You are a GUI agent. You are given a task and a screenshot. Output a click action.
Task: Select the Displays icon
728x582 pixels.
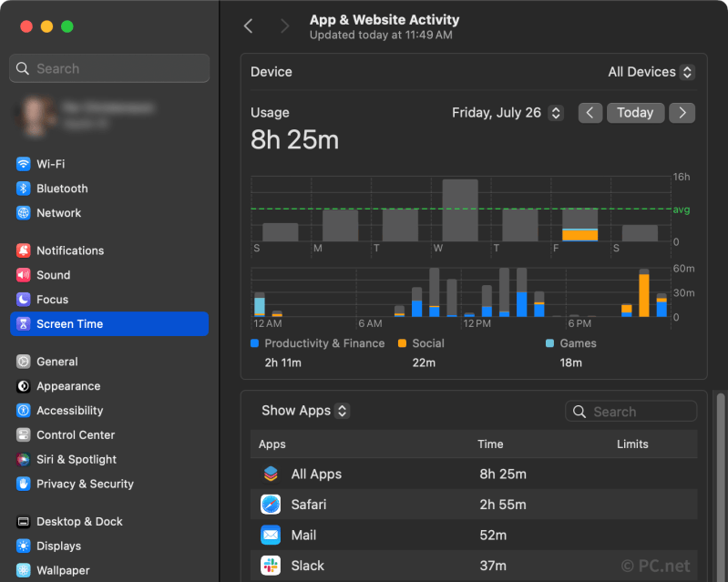[x=23, y=546]
